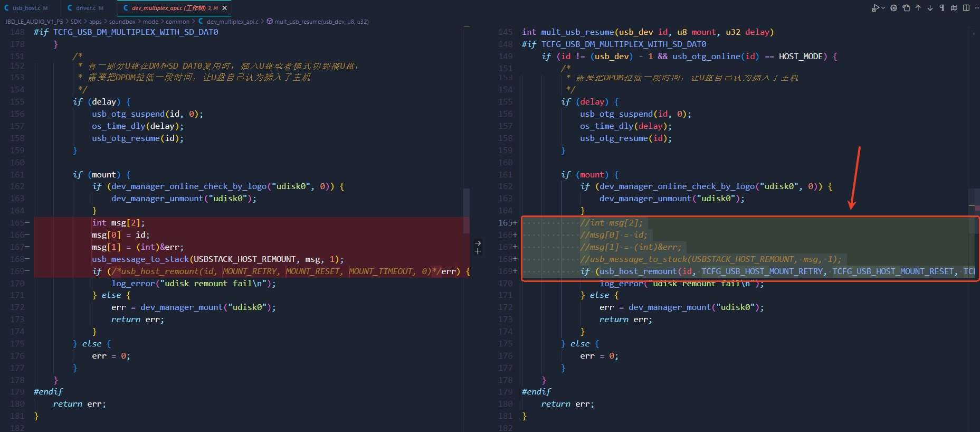Click the C file icon on usb_host.c tab
The image size is (980, 432).
[7, 8]
